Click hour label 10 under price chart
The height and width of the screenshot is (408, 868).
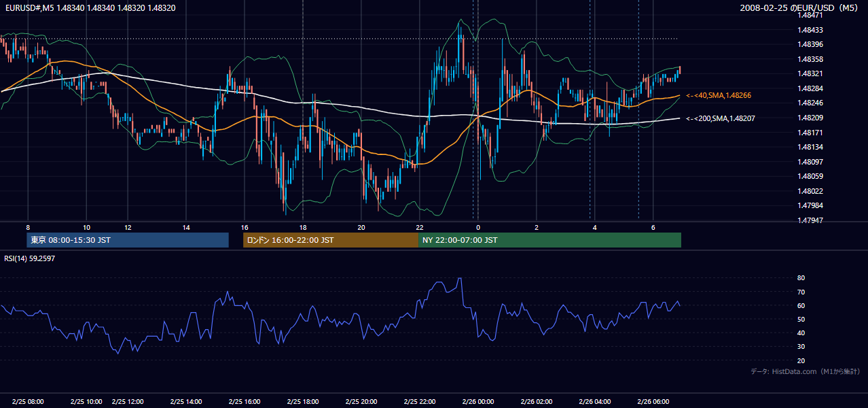(86, 227)
